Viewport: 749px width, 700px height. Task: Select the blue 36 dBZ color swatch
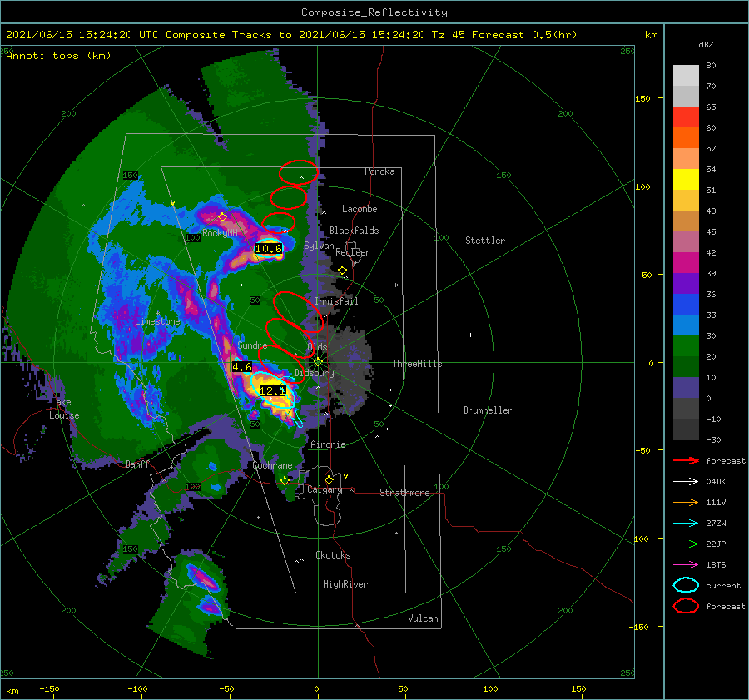tap(686, 304)
